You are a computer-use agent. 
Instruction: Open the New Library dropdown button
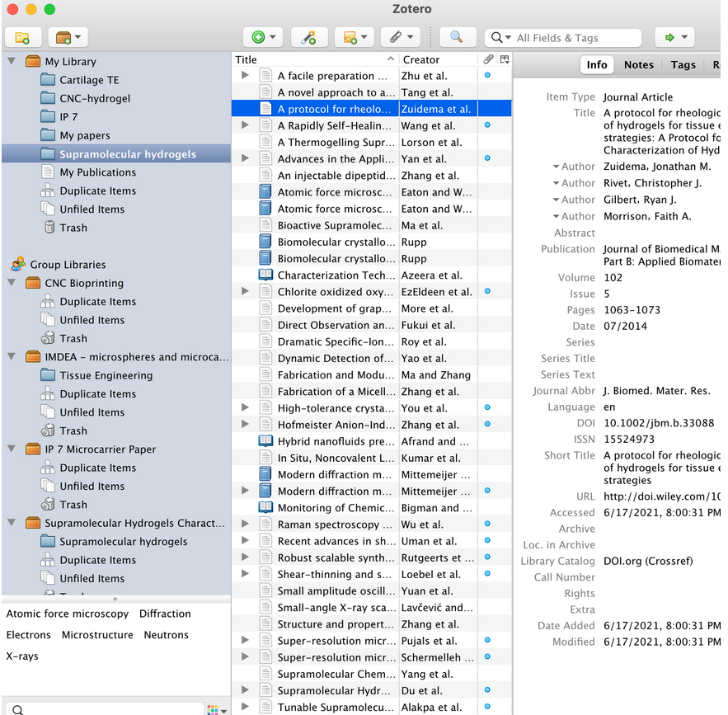pyautogui.click(x=68, y=38)
